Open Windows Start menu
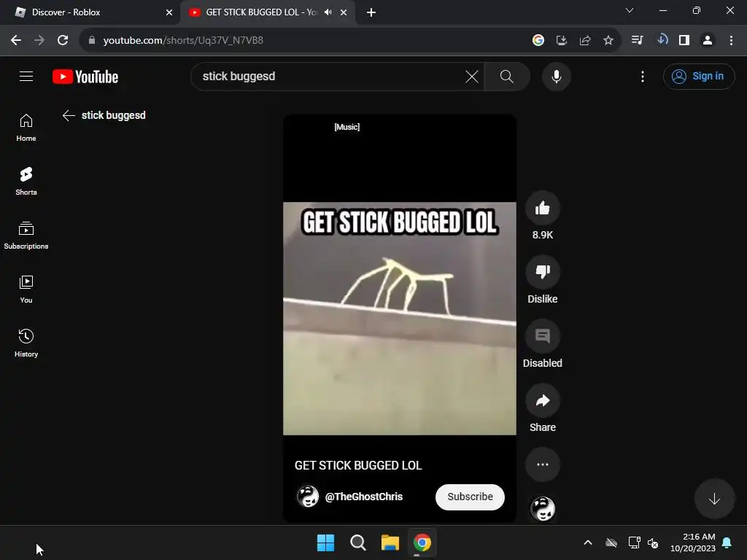The width and height of the screenshot is (747, 560). click(x=326, y=542)
